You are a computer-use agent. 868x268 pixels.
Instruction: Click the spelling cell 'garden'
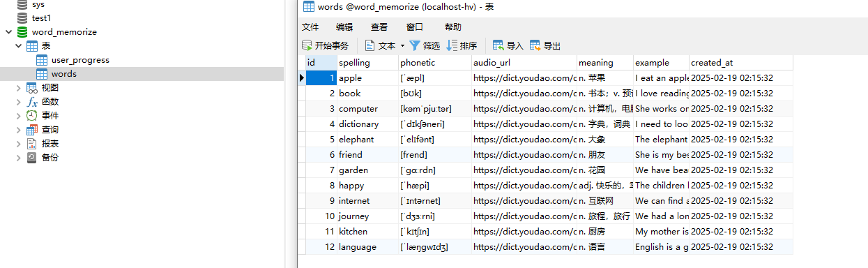coord(367,170)
